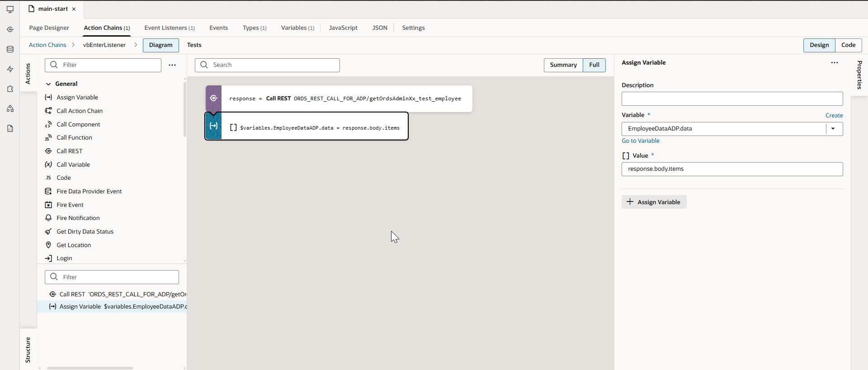This screenshot has width=868, height=370.
Task: Collapse the General actions group
Action: tap(48, 84)
